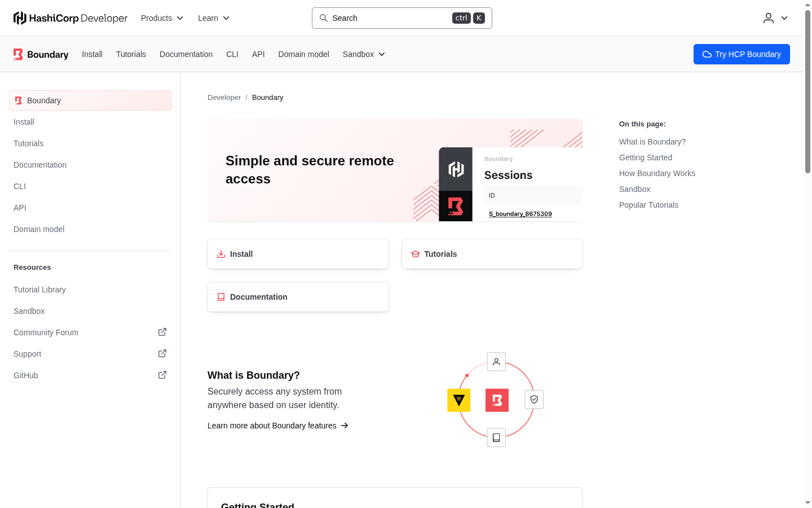Open GitHub external link icon
The image size is (812, 508).
click(162, 375)
